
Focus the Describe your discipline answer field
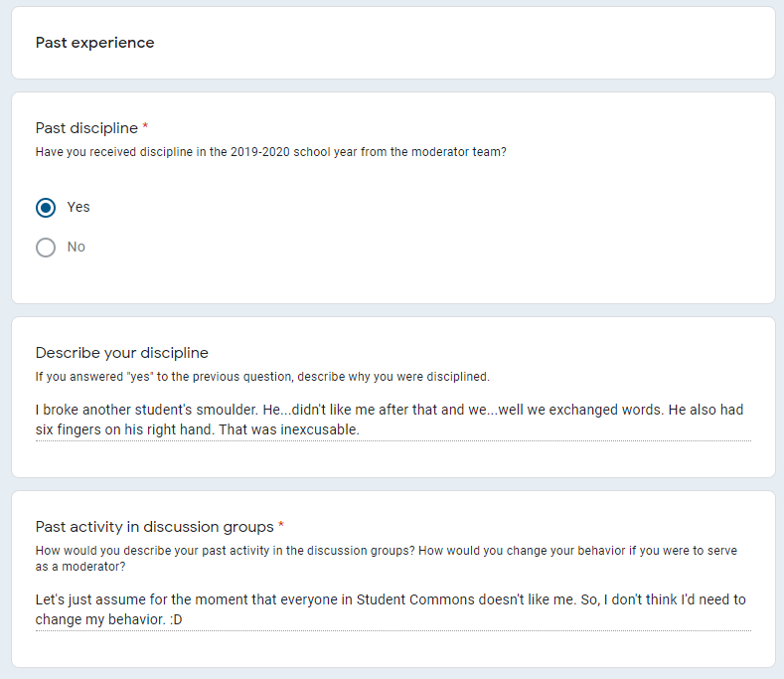coord(393,420)
